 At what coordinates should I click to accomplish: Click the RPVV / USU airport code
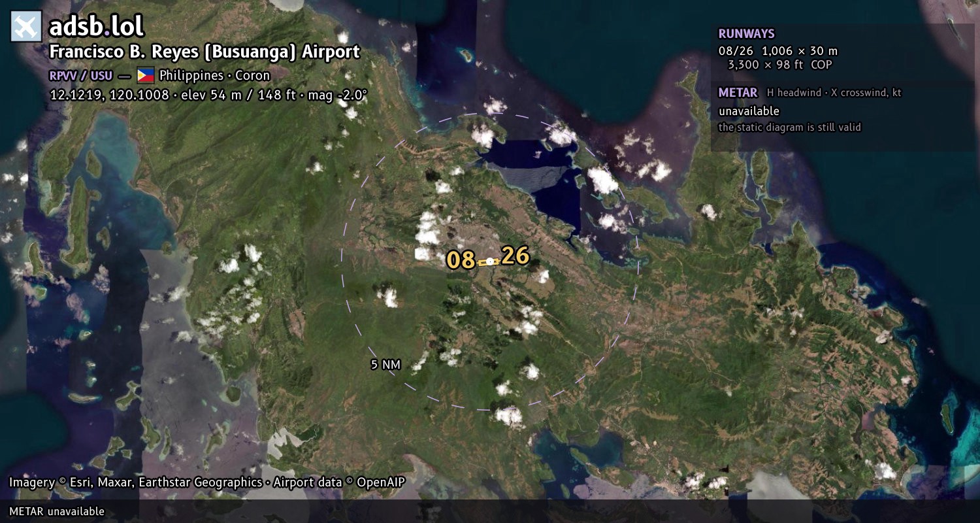coord(81,76)
